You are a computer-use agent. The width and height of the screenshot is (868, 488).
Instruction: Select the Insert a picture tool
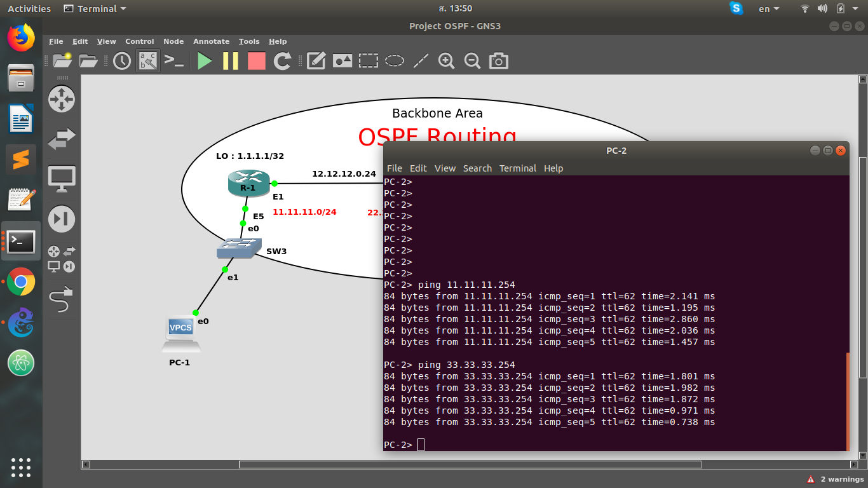point(342,61)
